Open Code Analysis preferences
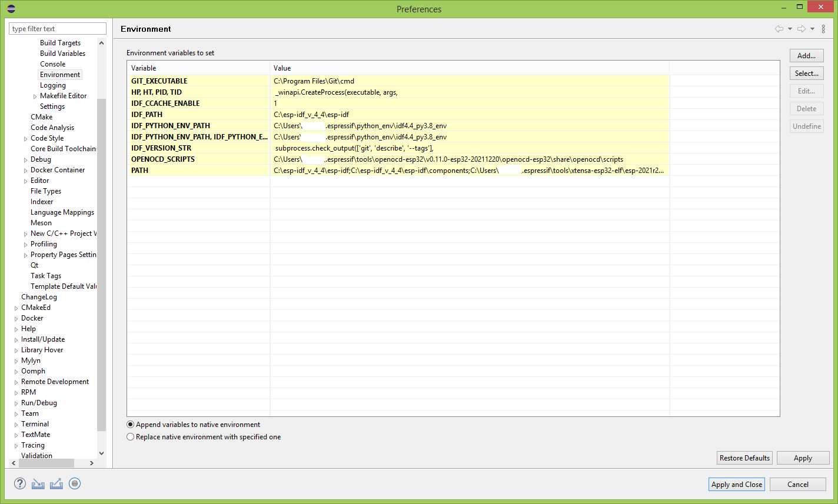 52,128
